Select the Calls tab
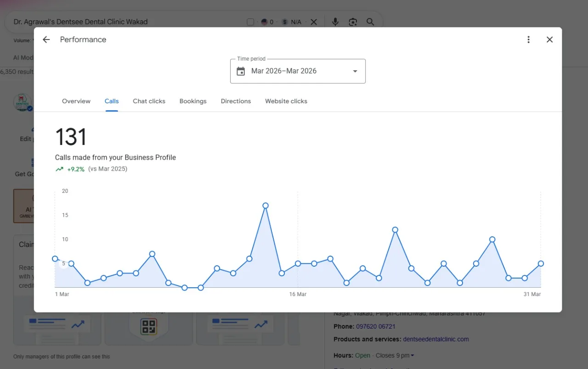The height and width of the screenshot is (369, 588). click(112, 101)
